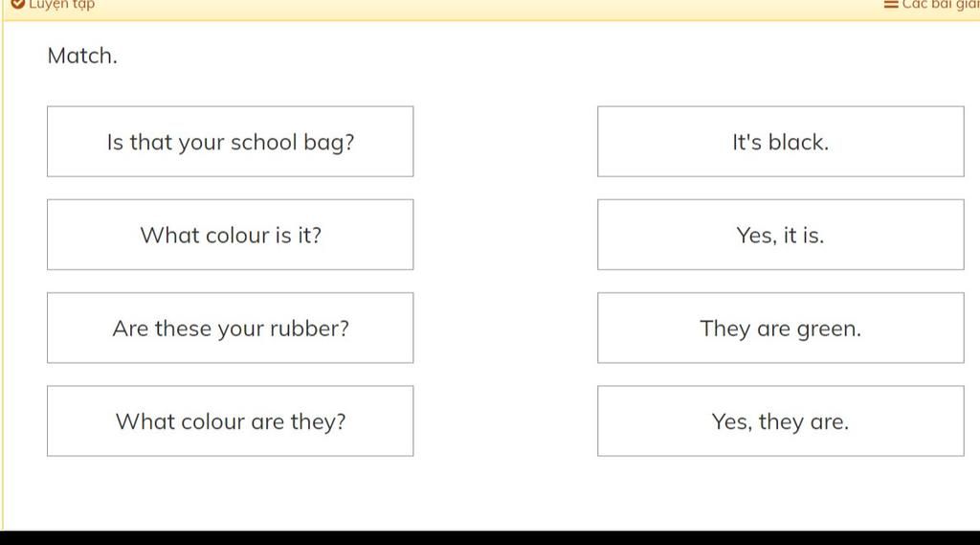The image size is (980, 545).
Task: Open the Các bài giải menu icon
Action: [891, 5]
